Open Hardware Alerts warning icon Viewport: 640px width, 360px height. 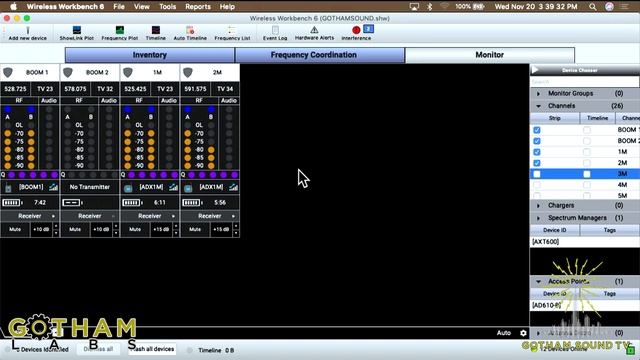tap(314, 30)
